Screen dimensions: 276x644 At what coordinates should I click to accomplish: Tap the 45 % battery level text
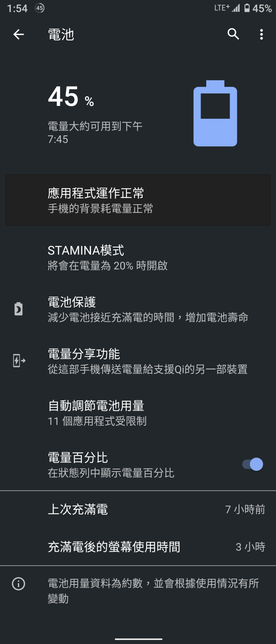click(71, 96)
